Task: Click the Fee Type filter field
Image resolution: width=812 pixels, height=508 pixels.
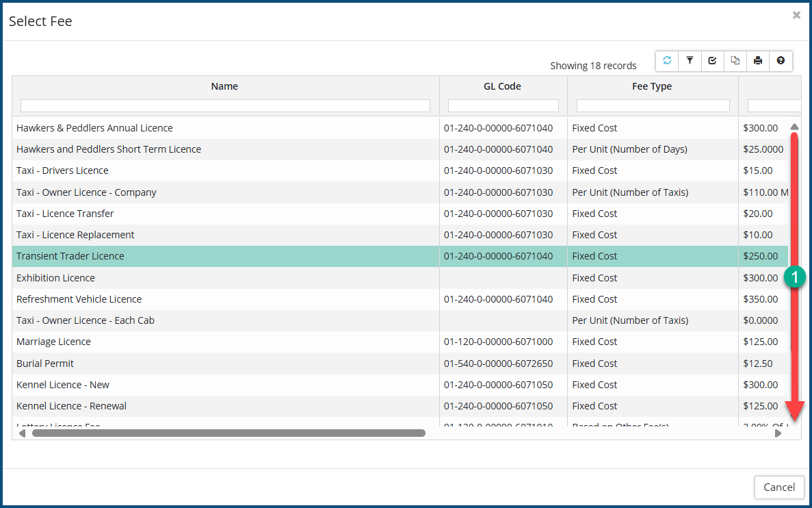Action: pos(653,106)
